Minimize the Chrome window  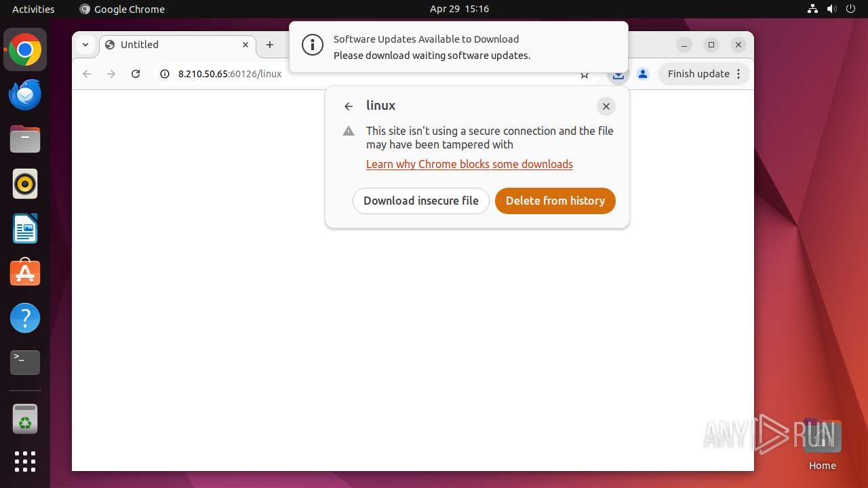684,45
